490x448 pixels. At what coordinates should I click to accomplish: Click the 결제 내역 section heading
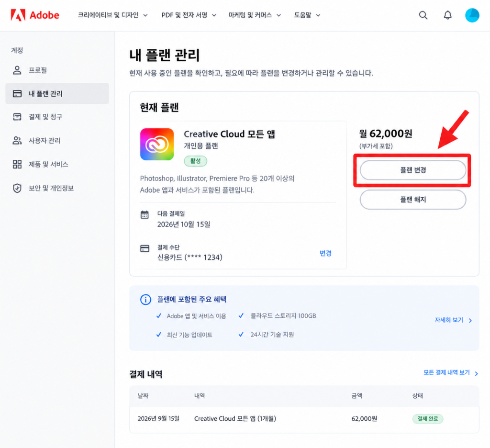coord(145,374)
